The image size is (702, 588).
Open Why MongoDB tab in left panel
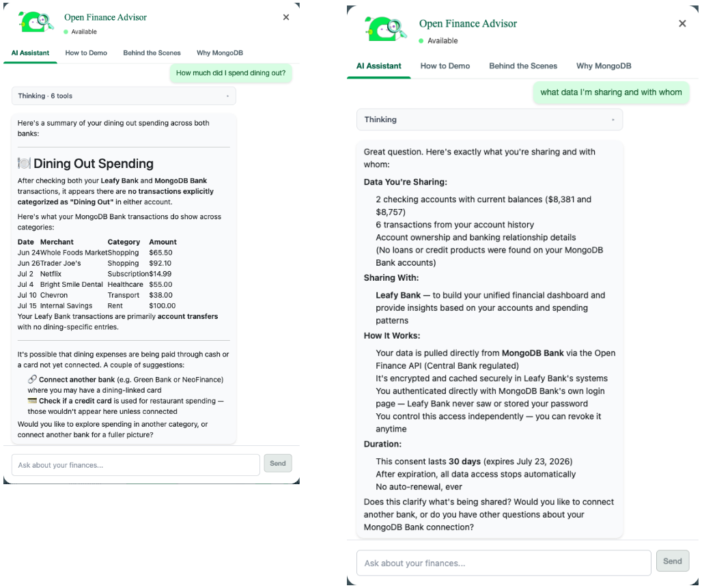tap(220, 53)
